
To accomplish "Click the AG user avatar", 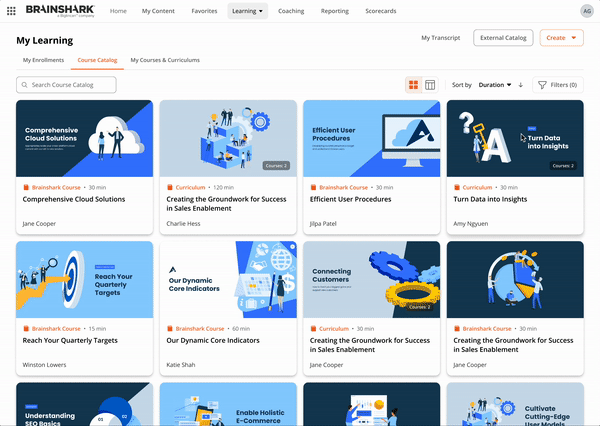I will click(x=587, y=11).
